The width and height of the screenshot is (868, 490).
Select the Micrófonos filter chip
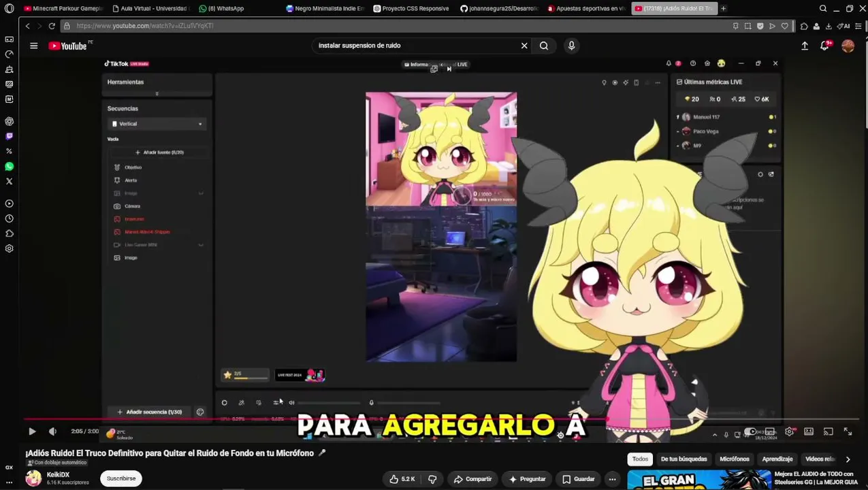(x=735, y=459)
